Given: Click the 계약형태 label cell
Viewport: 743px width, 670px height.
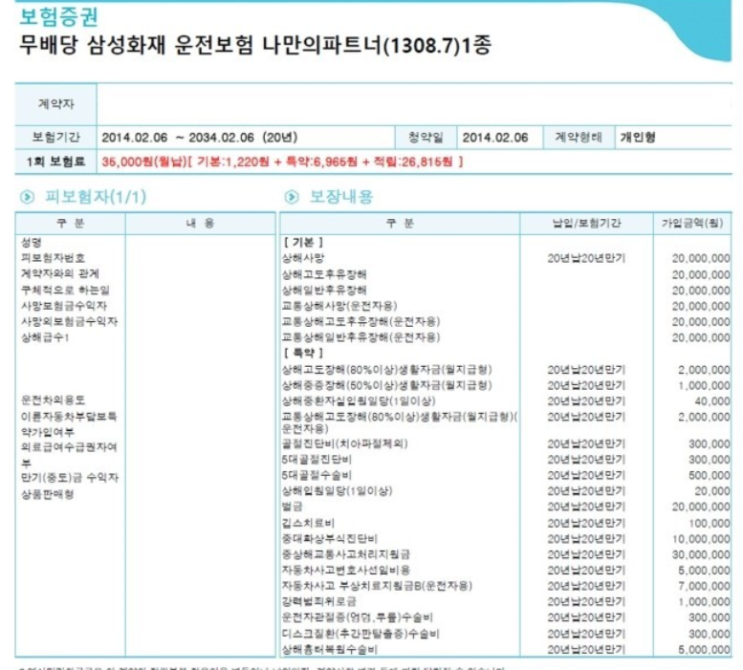Looking at the screenshot, I should (x=579, y=137).
